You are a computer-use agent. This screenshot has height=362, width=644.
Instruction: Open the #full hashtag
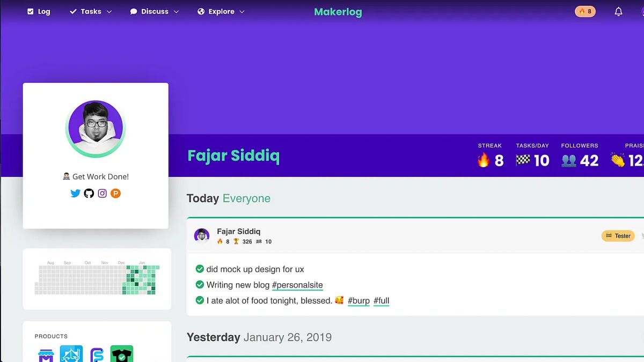(381, 301)
